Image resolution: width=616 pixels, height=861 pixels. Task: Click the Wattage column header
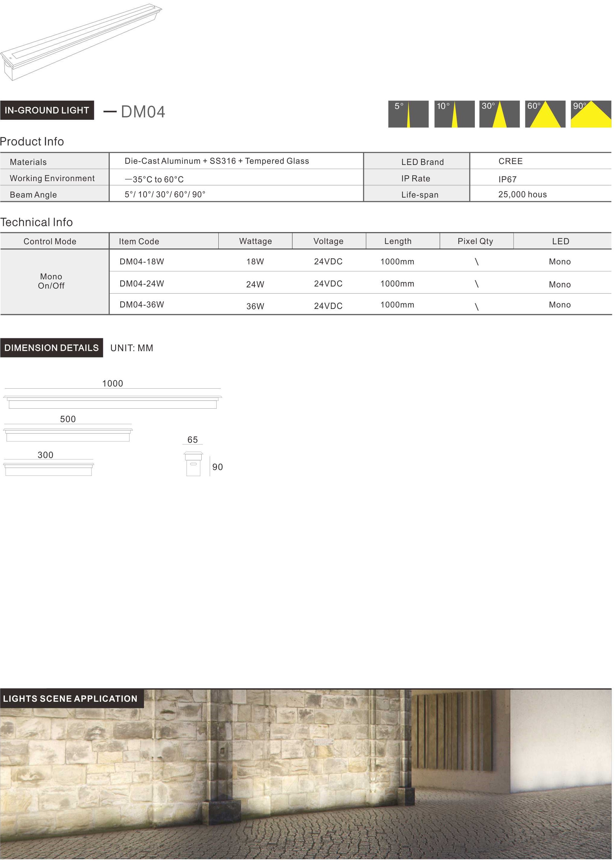255,241
